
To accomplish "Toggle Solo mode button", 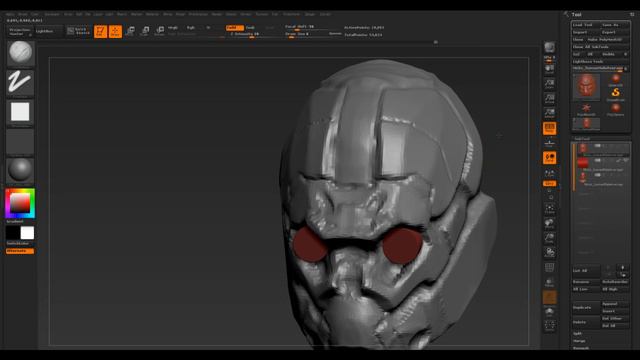I will (x=549, y=312).
